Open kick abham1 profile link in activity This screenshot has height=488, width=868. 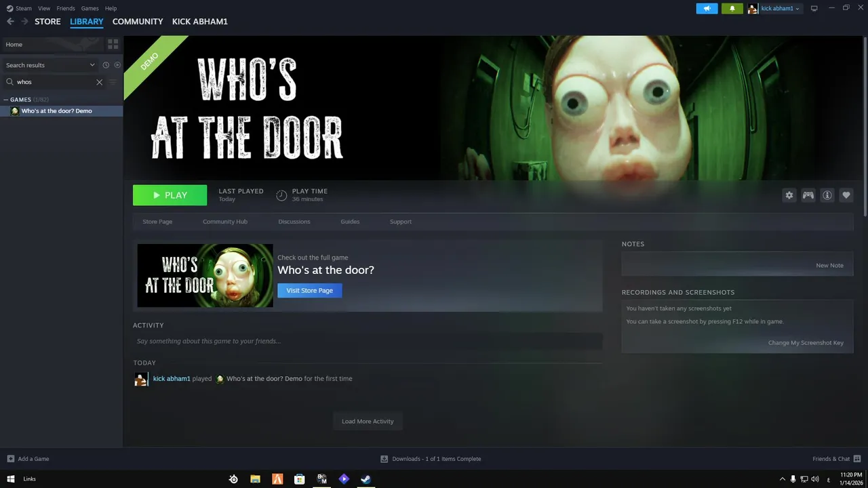point(172,379)
